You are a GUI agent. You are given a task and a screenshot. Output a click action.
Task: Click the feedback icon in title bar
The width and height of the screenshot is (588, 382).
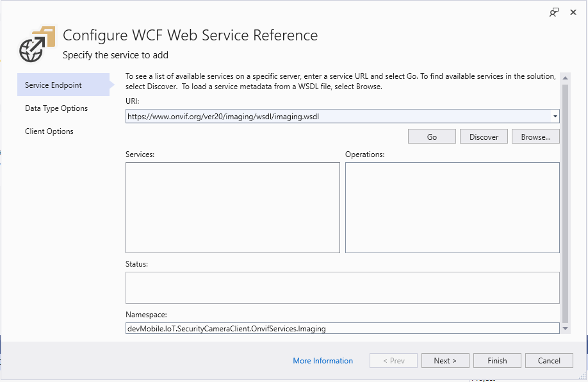coord(554,12)
